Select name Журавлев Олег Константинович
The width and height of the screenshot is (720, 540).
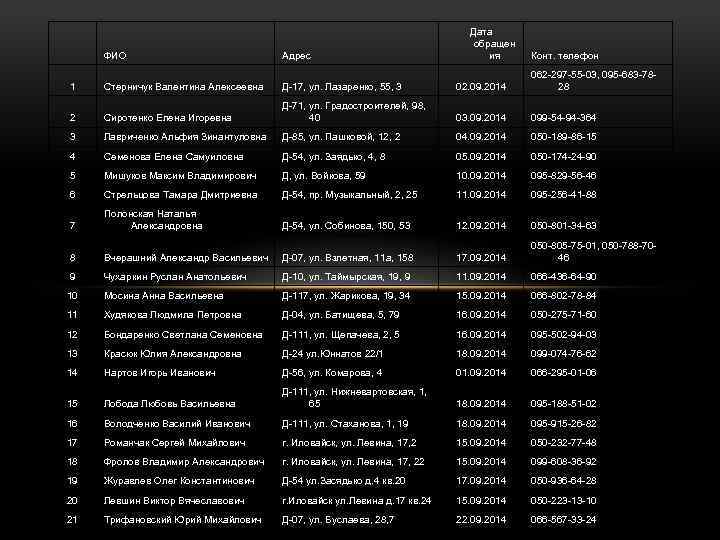[179, 481]
